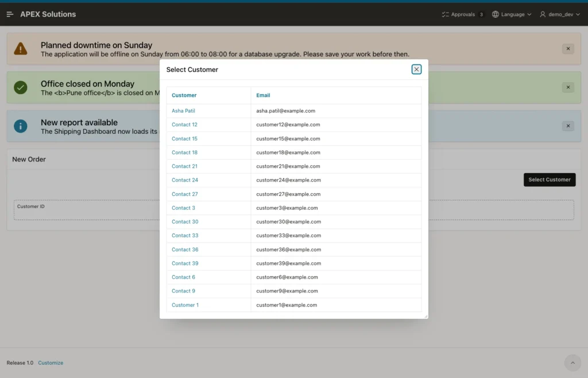Image resolution: width=588 pixels, height=378 pixels.
Task: Click email customer9@example.com
Action: (287, 291)
